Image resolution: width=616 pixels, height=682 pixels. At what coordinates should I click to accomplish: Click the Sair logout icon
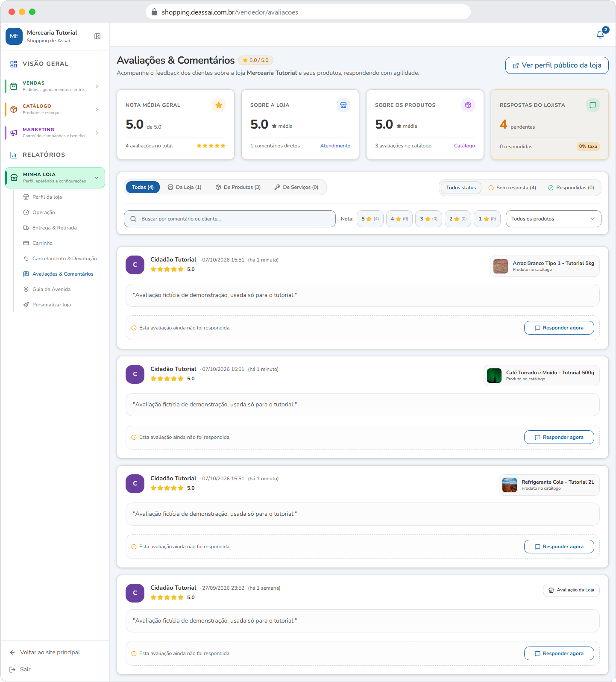[12, 670]
